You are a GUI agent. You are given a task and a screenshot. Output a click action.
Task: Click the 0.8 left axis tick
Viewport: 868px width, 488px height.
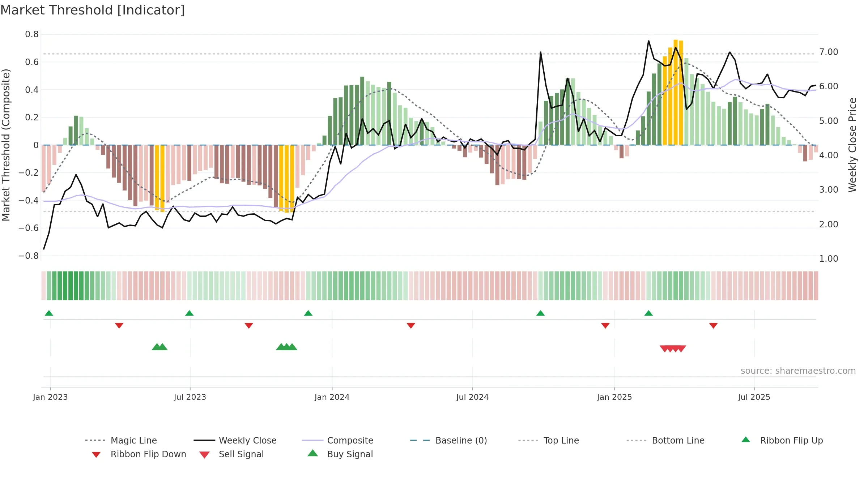click(x=32, y=34)
